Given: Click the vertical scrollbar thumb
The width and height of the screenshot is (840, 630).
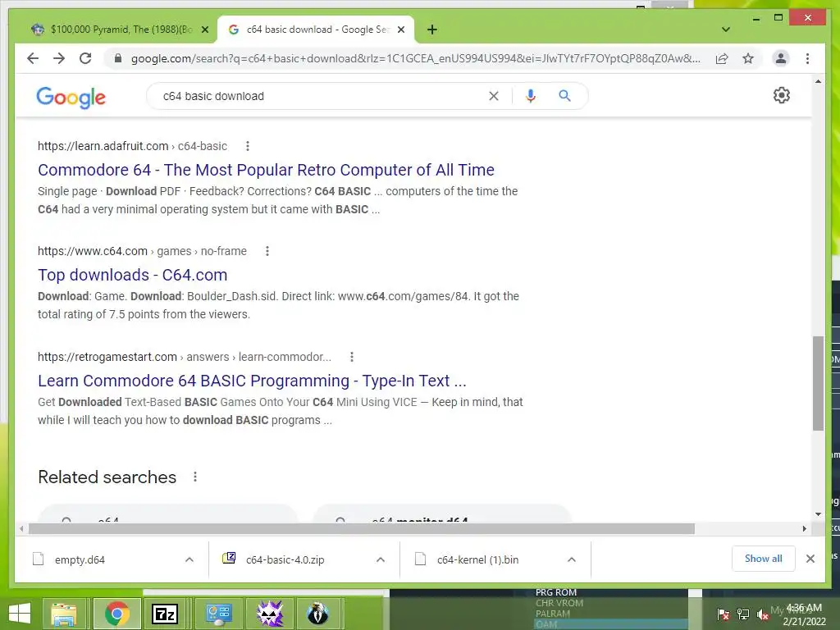Looking at the screenshot, I should (818, 384).
